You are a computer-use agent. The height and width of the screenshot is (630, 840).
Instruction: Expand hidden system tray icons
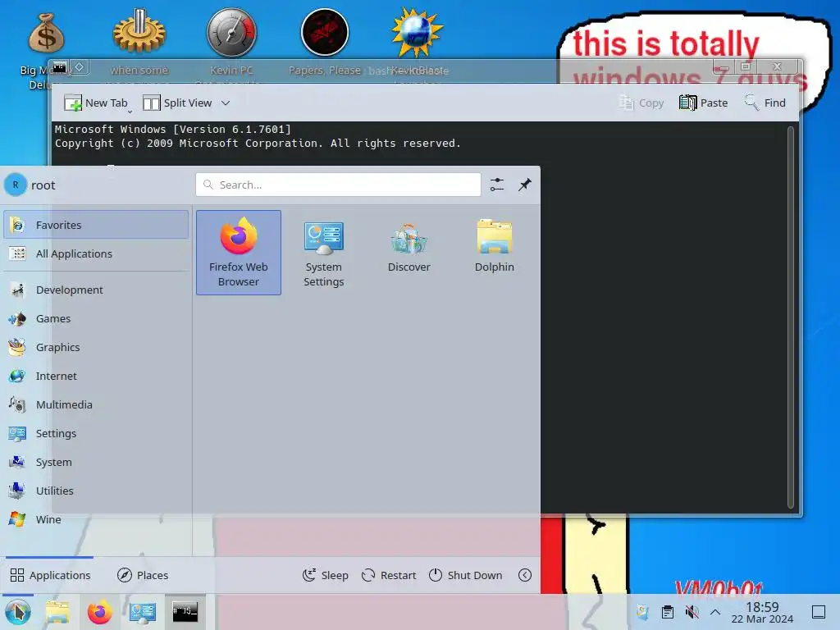point(715,612)
